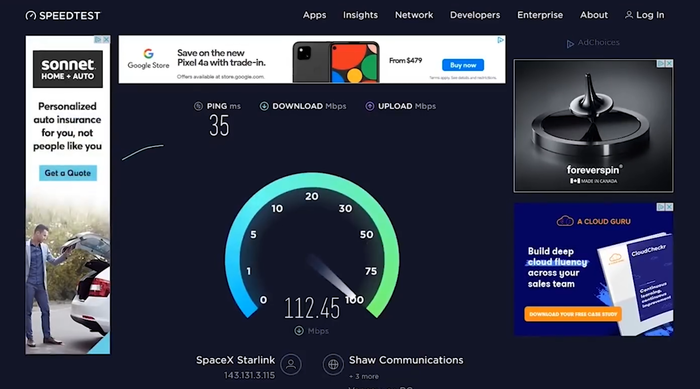Click the Google Store logo
Image resolution: width=700 pixels, height=389 pixels.
coord(148,59)
